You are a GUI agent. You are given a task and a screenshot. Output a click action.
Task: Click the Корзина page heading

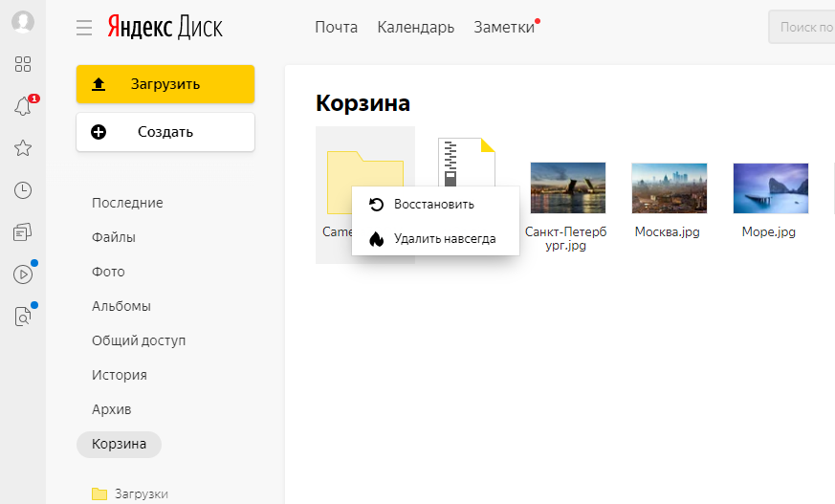[363, 103]
